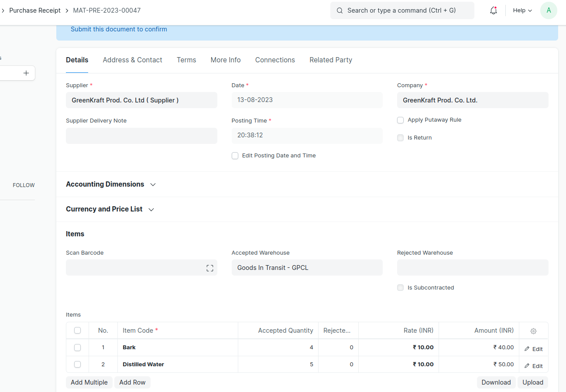Viewport: 566px width, 392px height.
Task: Open the Help dropdown menu
Action: pos(522,10)
